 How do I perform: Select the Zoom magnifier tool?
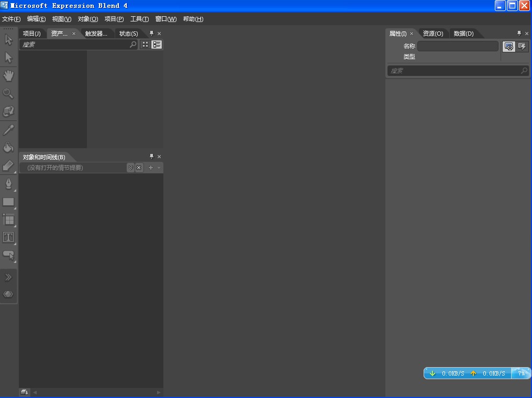tap(8, 93)
